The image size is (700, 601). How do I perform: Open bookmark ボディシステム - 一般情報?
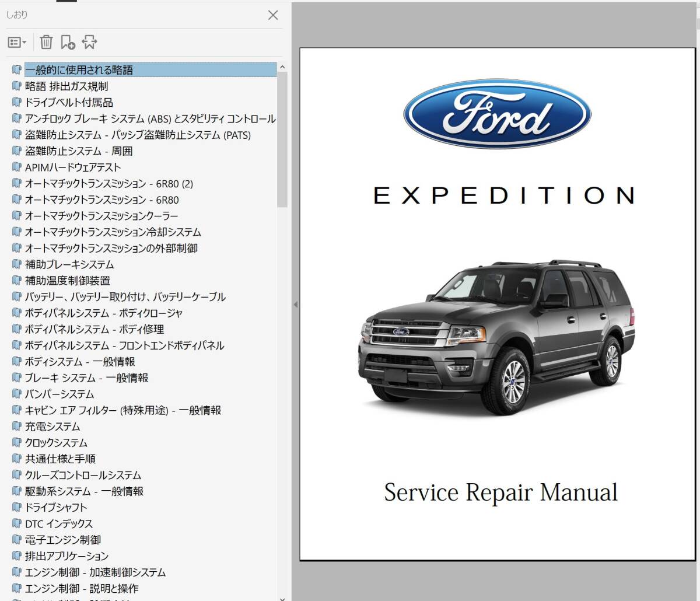[80, 362]
